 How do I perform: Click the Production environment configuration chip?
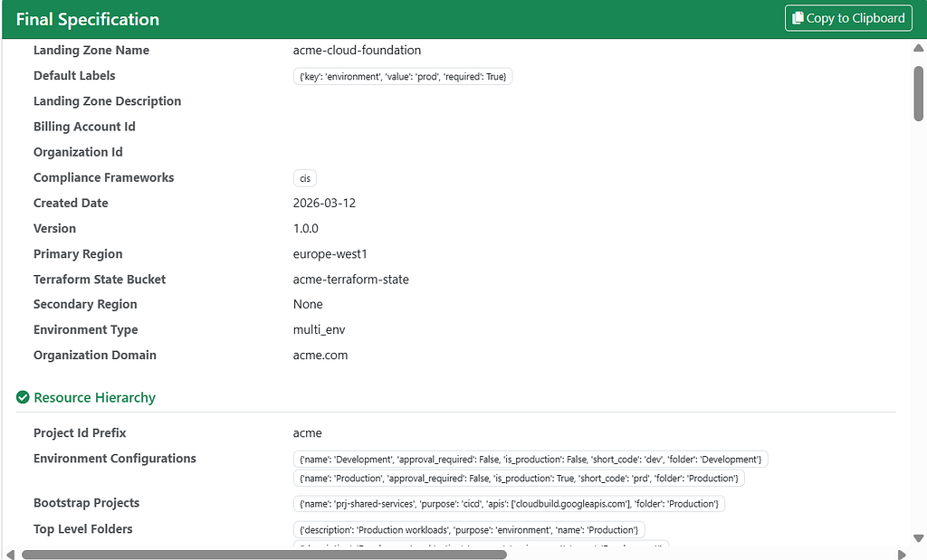(519, 478)
